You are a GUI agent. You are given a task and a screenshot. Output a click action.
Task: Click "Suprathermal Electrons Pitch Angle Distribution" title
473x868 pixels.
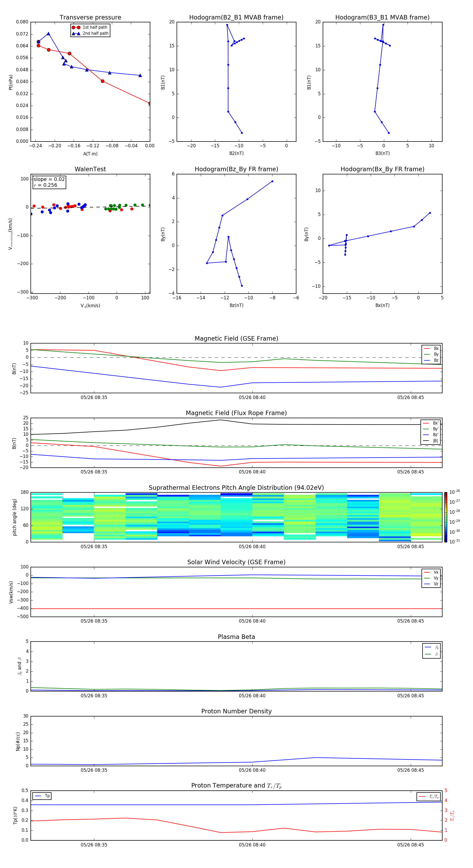236,488
